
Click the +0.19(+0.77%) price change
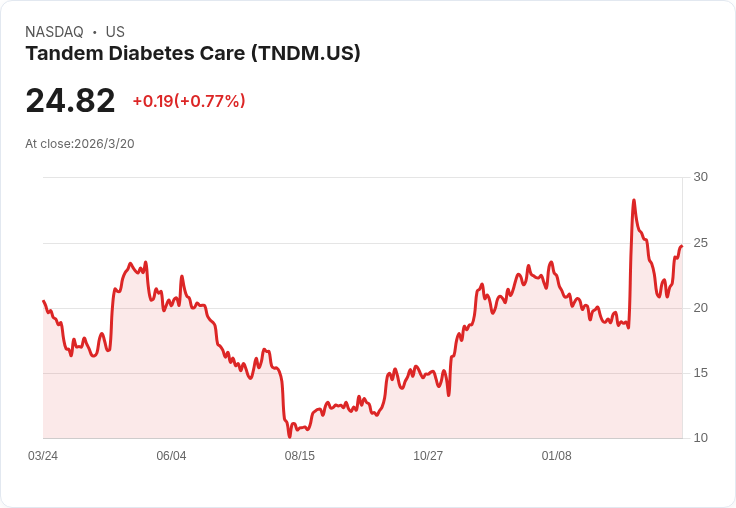coord(189,101)
